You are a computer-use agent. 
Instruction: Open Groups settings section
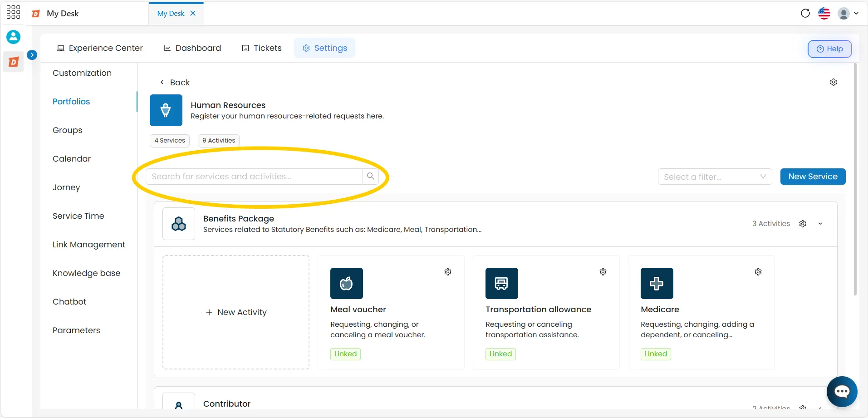(x=68, y=130)
